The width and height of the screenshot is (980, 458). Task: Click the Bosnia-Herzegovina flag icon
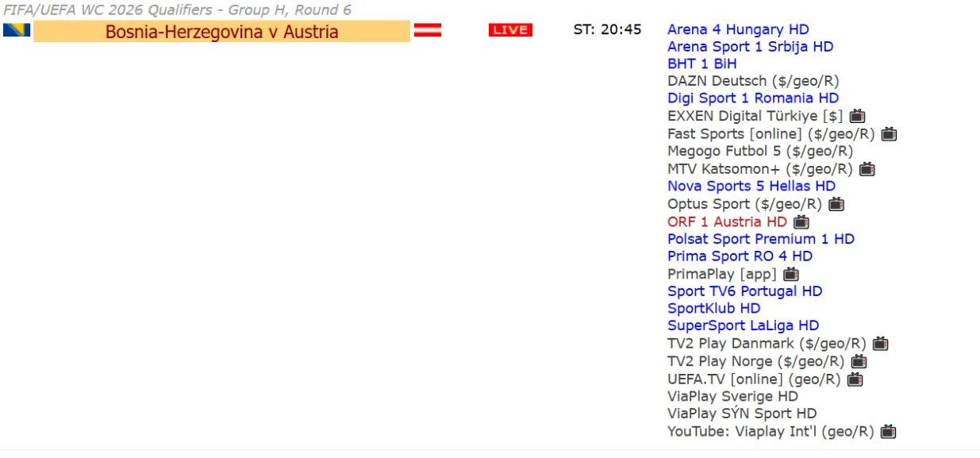coord(17,30)
